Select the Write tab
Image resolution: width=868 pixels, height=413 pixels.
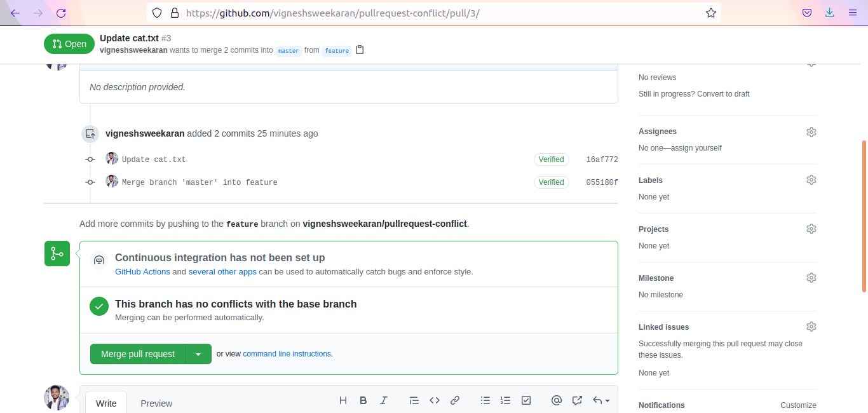[106, 403]
